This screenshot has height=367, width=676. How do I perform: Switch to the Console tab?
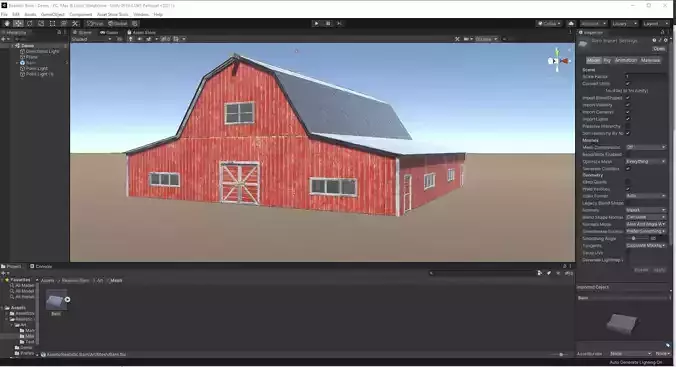(x=41, y=266)
